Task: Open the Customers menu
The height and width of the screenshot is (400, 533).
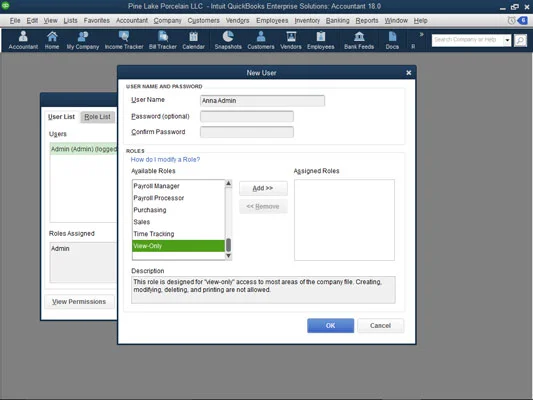Action: click(x=204, y=21)
